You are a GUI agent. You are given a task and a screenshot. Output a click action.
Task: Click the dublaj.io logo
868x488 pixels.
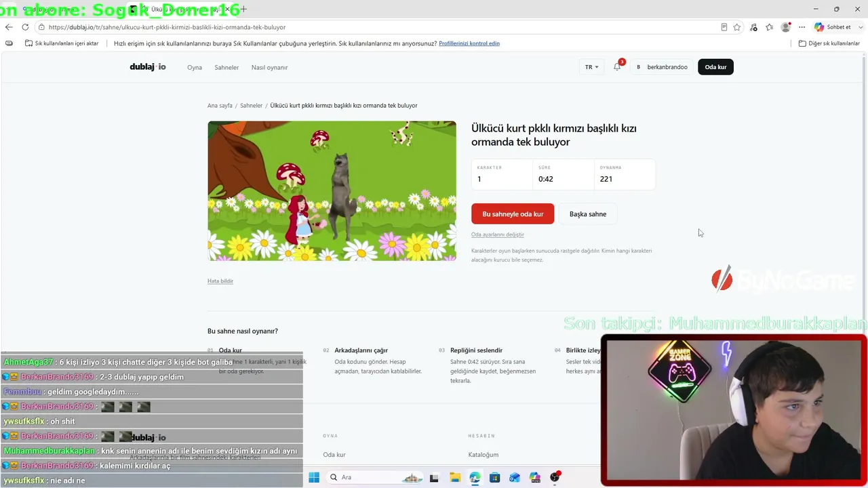pyautogui.click(x=148, y=67)
